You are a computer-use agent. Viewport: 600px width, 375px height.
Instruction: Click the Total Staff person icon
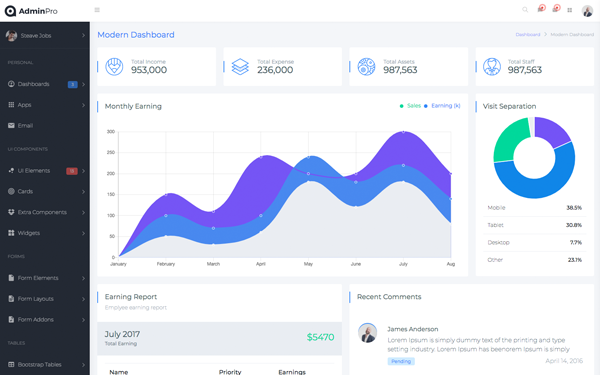[492, 67]
